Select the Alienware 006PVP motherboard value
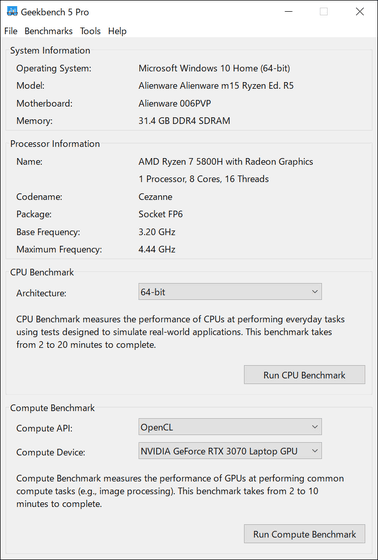This screenshot has height=560, width=378. pyautogui.click(x=175, y=104)
